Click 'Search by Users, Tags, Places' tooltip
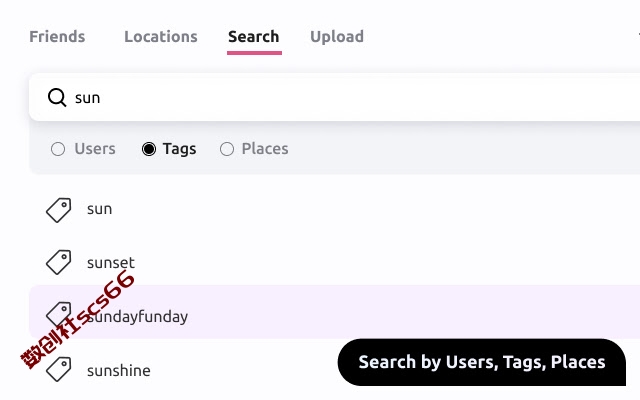The image size is (640, 400). (x=482, y=362)
